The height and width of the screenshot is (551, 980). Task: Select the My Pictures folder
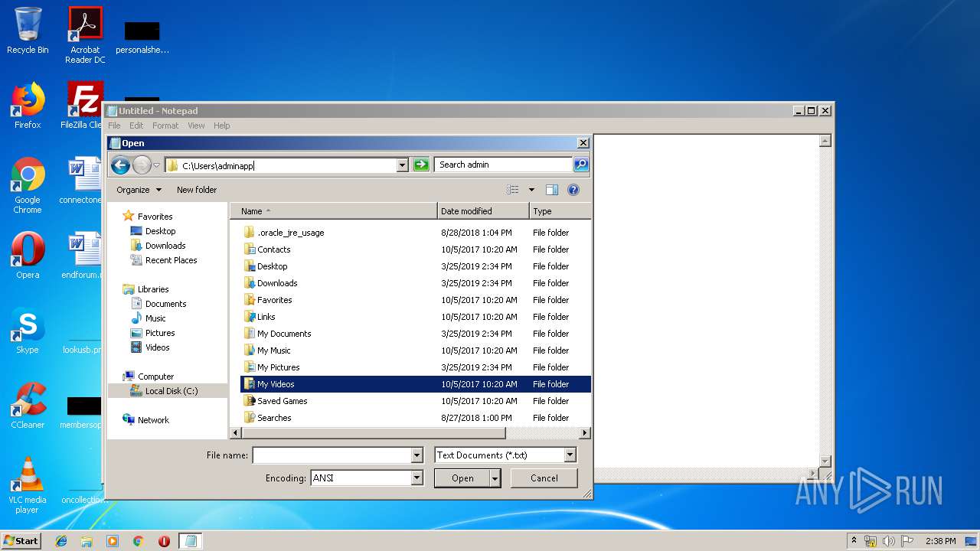[416, 367]
